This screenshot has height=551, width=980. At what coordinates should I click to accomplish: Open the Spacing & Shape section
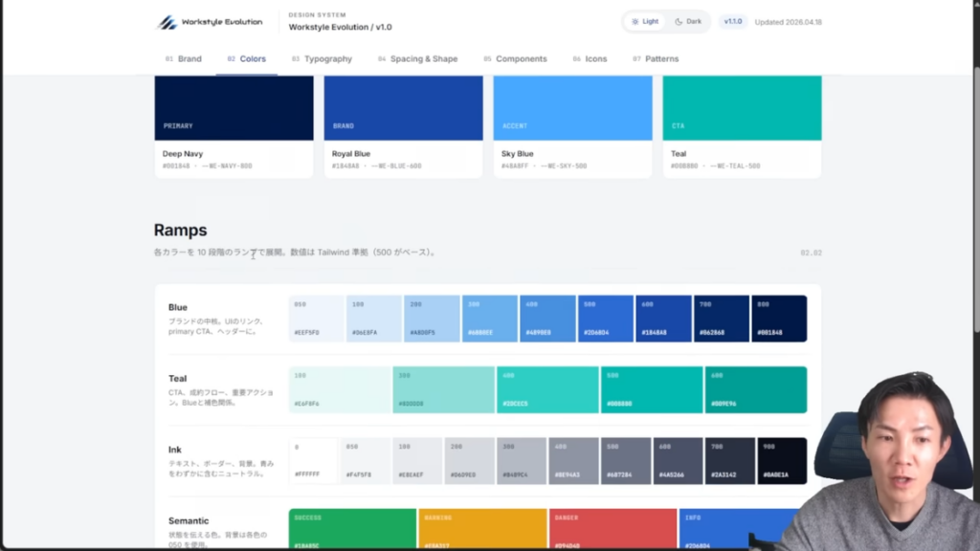pyautogui.click(x=423, y=58)
